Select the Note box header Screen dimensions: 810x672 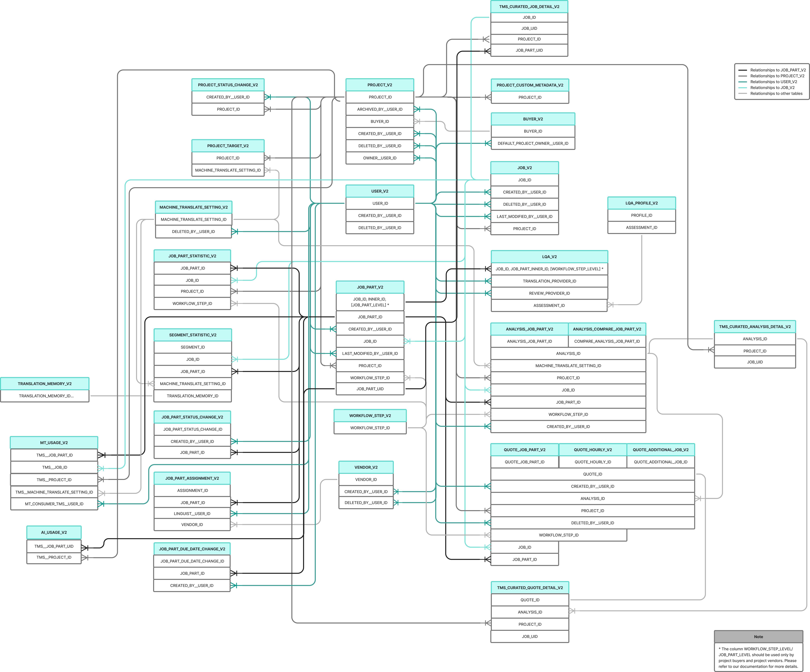pos(758,637)
